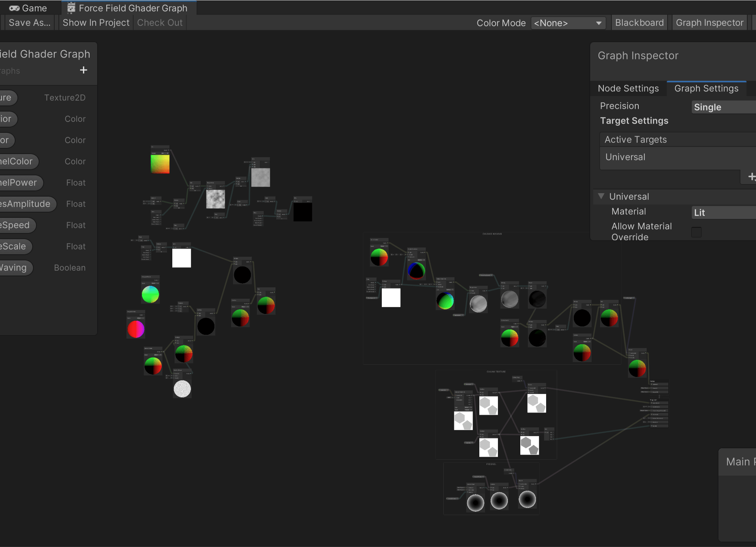Click the red-magenta sphere node preview
Viewport: 756px width, 547px height.
(136, 329)
